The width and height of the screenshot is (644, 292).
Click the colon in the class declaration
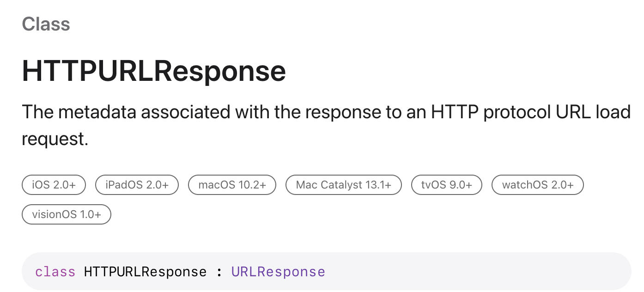pyautogui.click(x=219, y=272)
